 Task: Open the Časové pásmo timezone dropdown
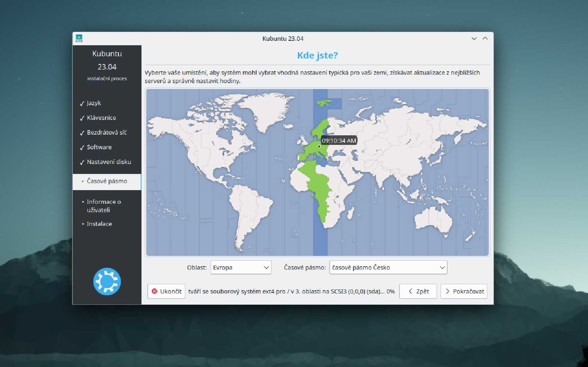(x=388, y=267)
